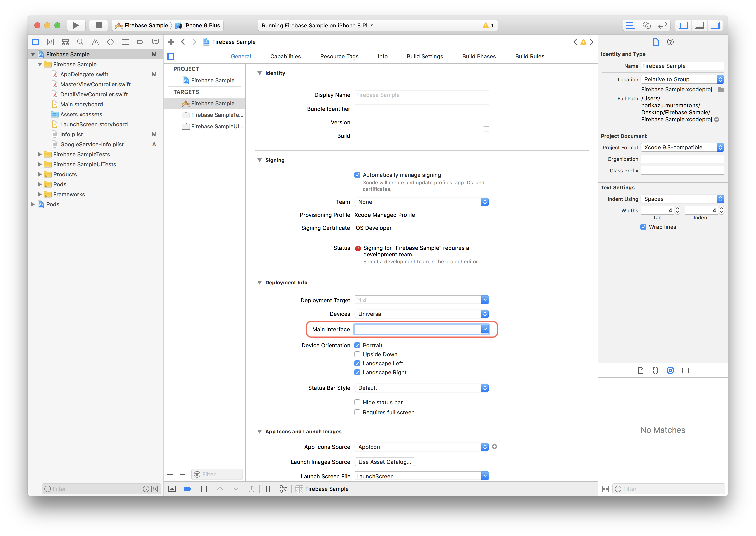Image resolution: width=756 pixels, height=536 pixels.
Task: Click the Organization field
Action: click(x=682, y=159)
